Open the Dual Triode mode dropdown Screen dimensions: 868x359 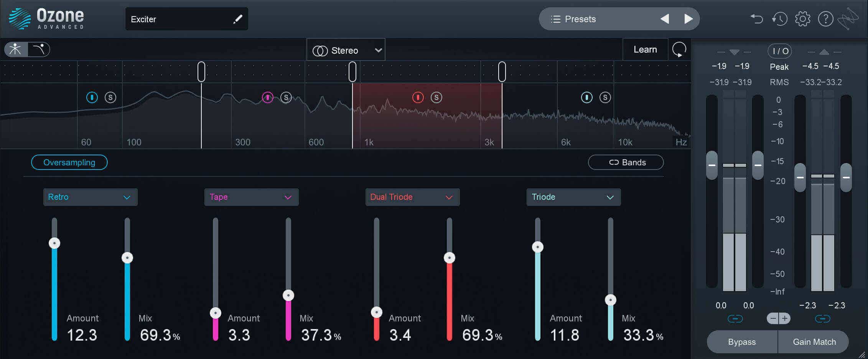[412, 197]
